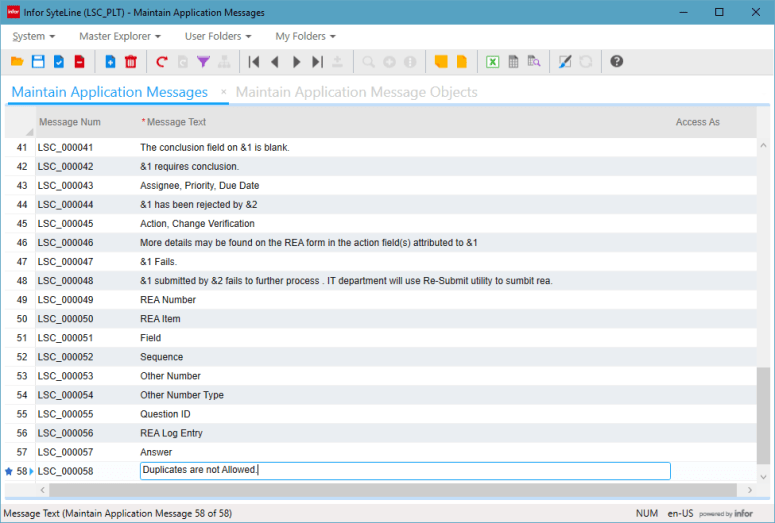Select cell LSC_000046
Viewport: 775px width, 523px height.
point(86,243)
